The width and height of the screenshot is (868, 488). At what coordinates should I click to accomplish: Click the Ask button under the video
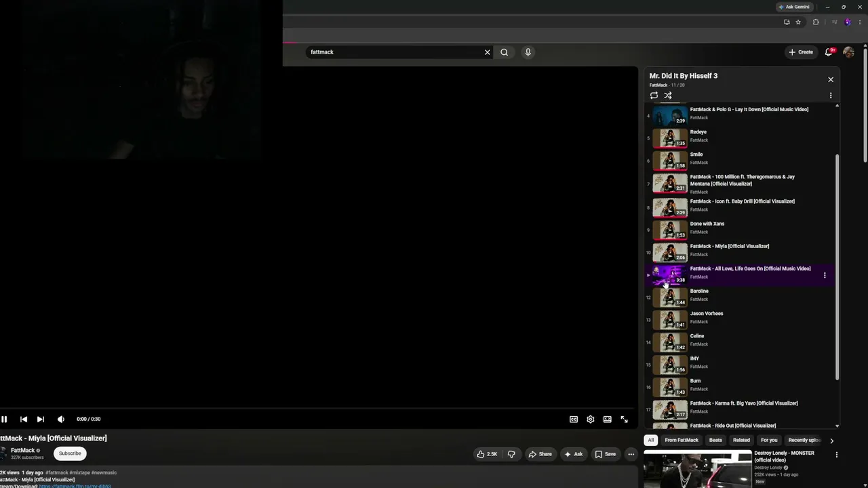tap(574, 454)
